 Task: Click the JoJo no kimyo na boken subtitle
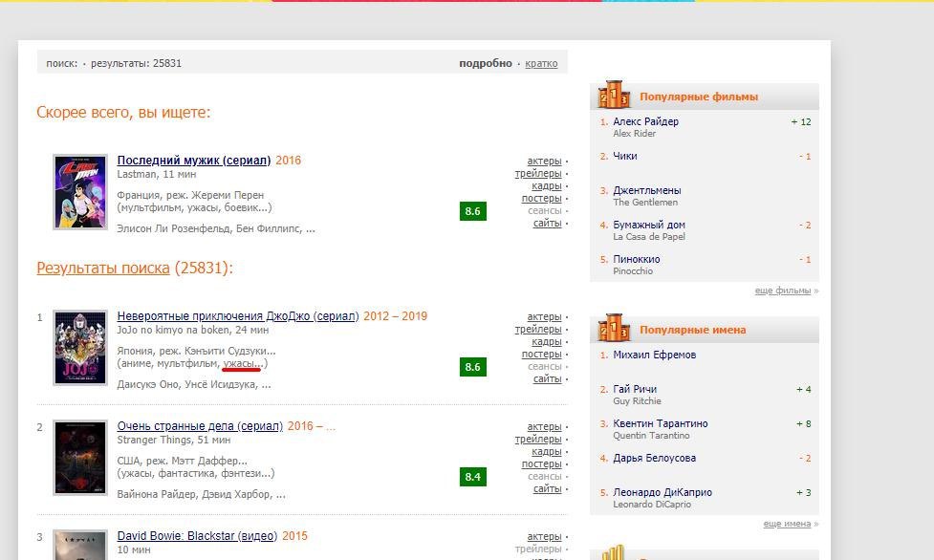pyautogui.click(x=193, y=330)
